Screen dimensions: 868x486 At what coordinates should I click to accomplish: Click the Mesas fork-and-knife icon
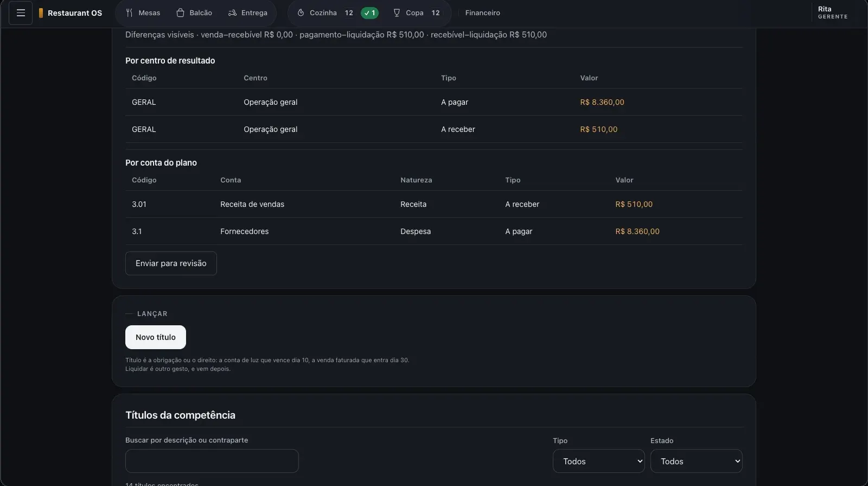[x=129, y=13]
